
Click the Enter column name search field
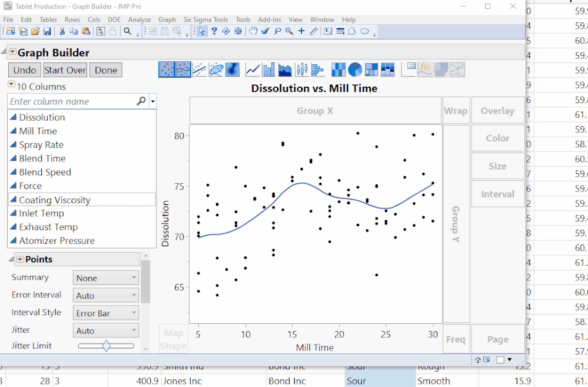coord(73,101)
